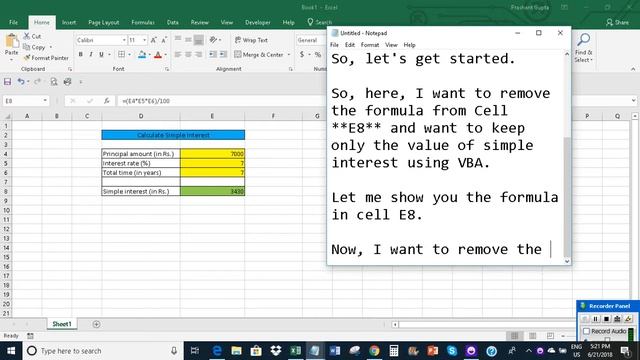Open the Calibri font name dropdown
The image size is (640, 360).
coord(124,40)
